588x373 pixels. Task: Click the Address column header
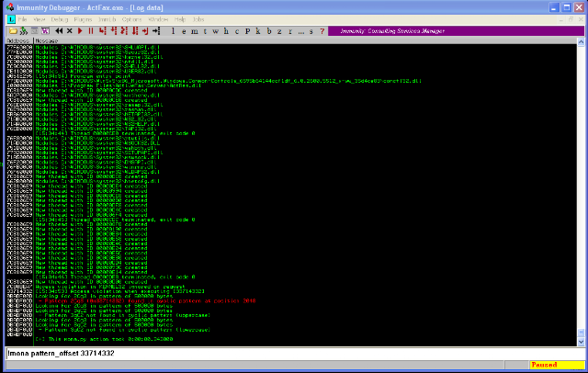19,40
